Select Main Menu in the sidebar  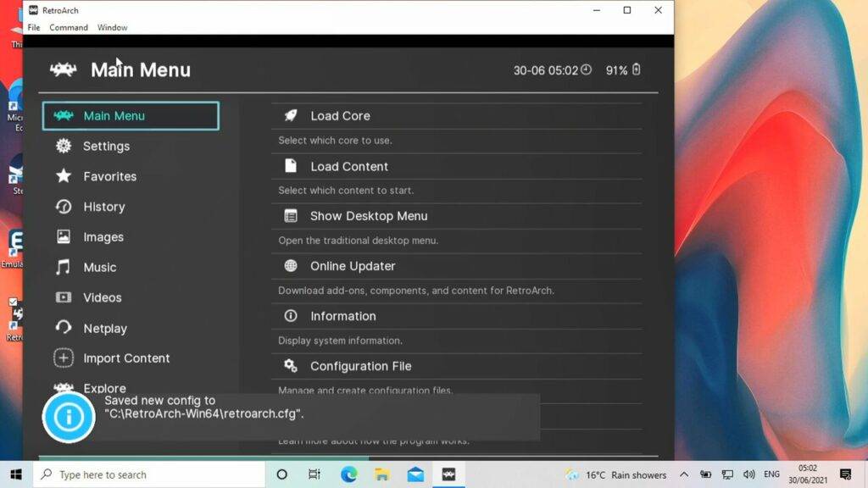(x=131, y=115)
